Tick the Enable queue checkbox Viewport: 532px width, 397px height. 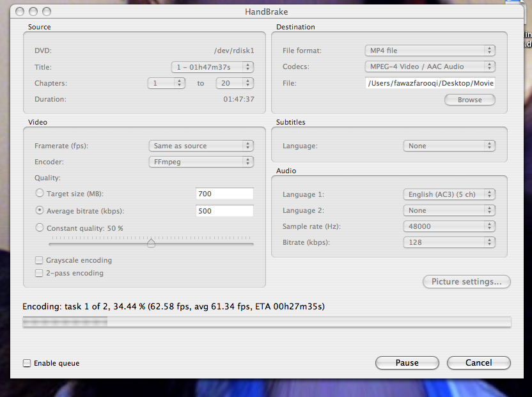pyautogui.click(x=27, y=363)
